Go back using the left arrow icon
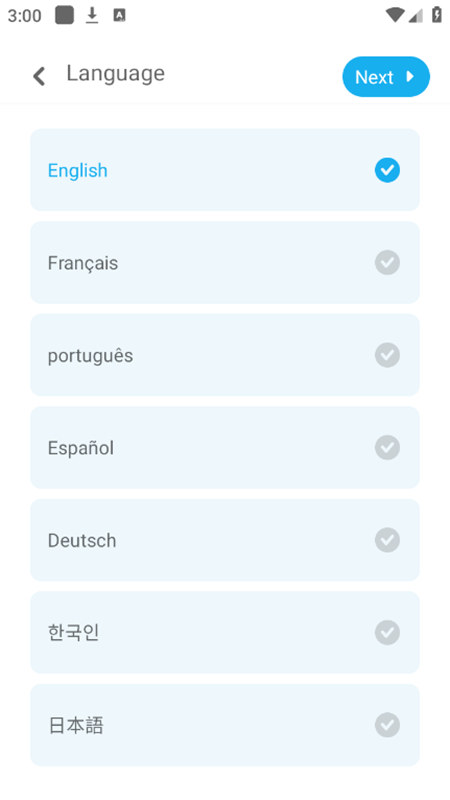Viewport: 450px width, 800px height. 39,76
